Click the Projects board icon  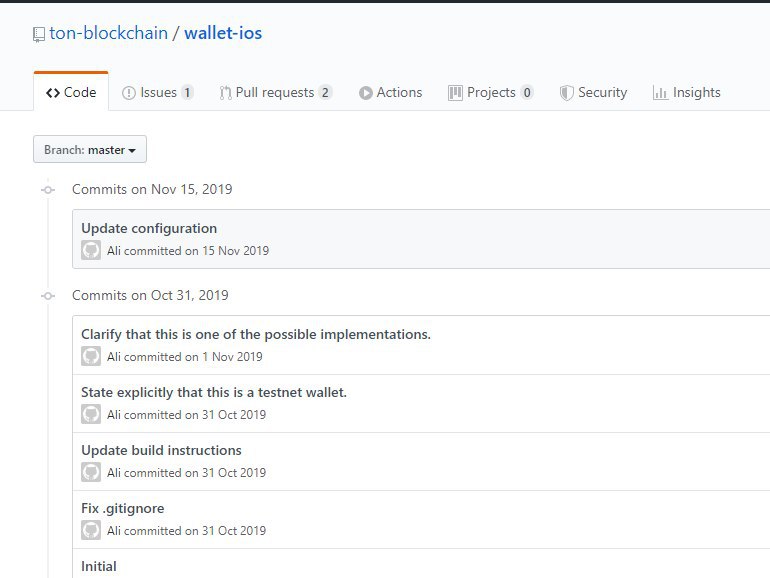[455, 93]
